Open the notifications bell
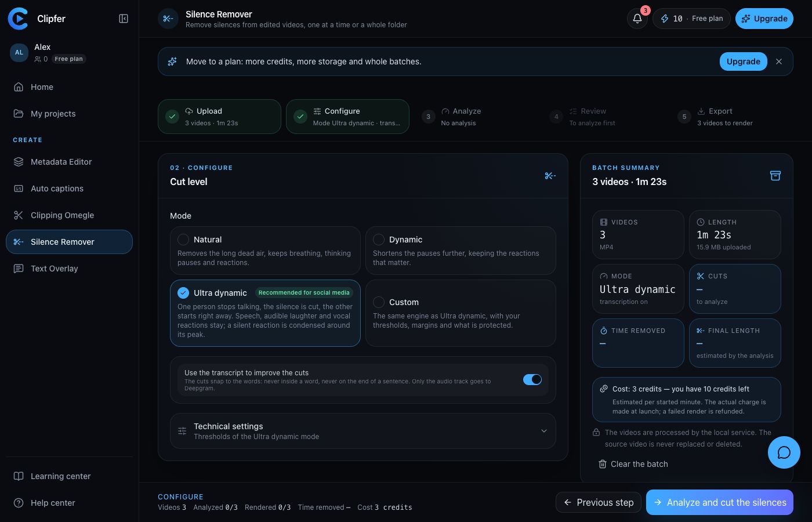The height and width of the screenshot is (522, 812). (637, 19)
